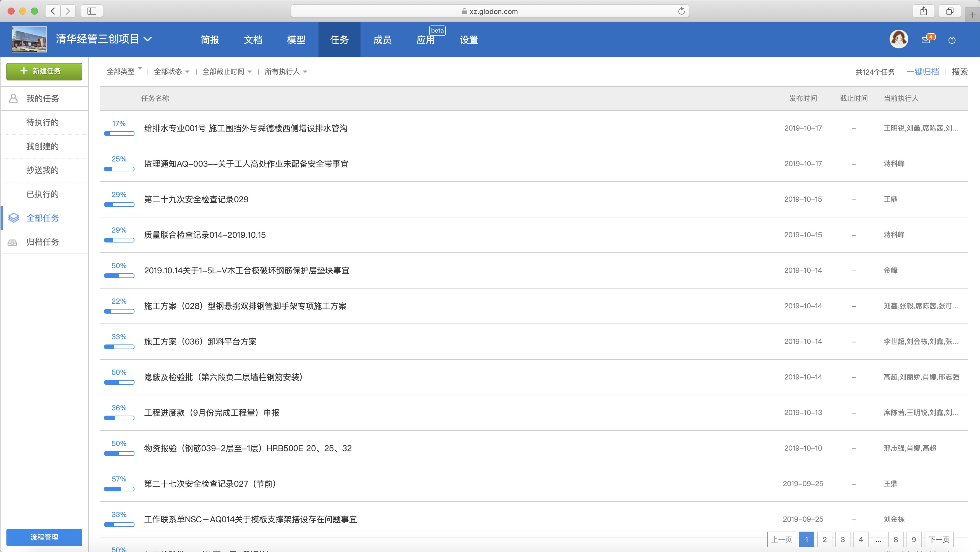This screenshot has width=980, height=552.
Task: Click the 一键归档 link
Action: pos(922,71)
